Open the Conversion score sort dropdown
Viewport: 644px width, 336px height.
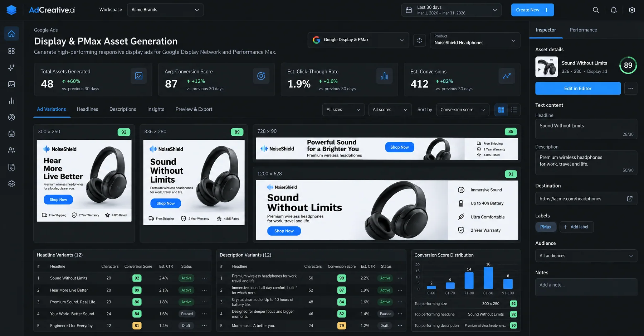coord(463,110)
